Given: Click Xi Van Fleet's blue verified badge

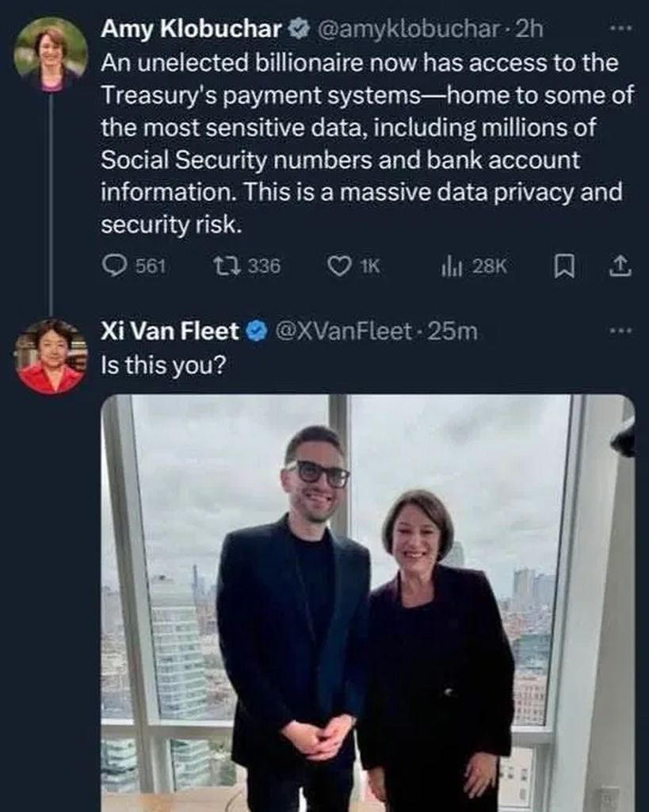Looking at the screenshot, I should [255, 331].
